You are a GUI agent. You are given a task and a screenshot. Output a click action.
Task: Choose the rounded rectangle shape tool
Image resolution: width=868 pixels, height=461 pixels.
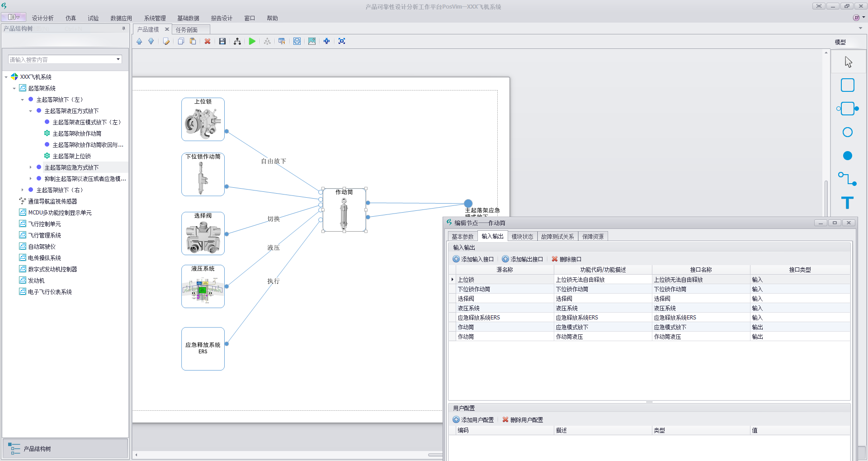tap(847, 85)
